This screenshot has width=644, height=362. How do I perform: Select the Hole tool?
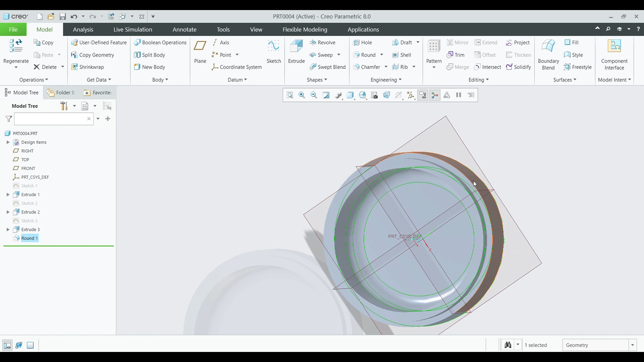[363, 43]
